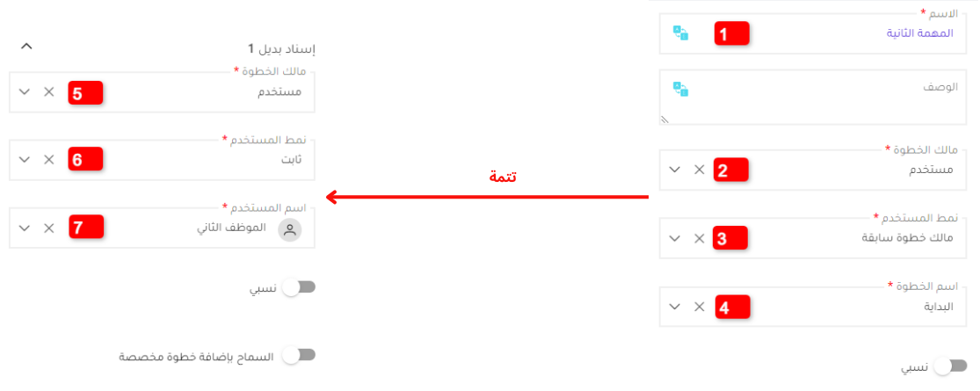Clear the مالك الخطوة field under إسناد بديل 1
The height and width of the screenshot is (391, 980).
click(x=49, y=91)
